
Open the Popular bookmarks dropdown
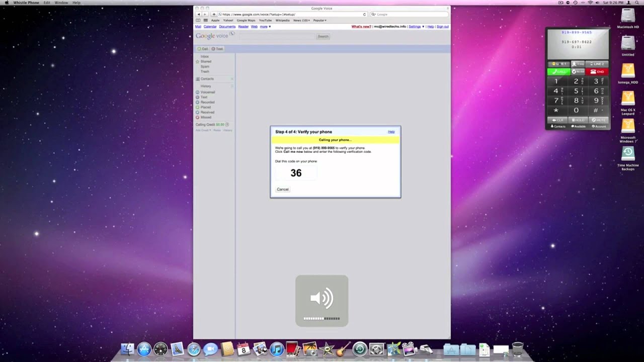tap(320, 20)
